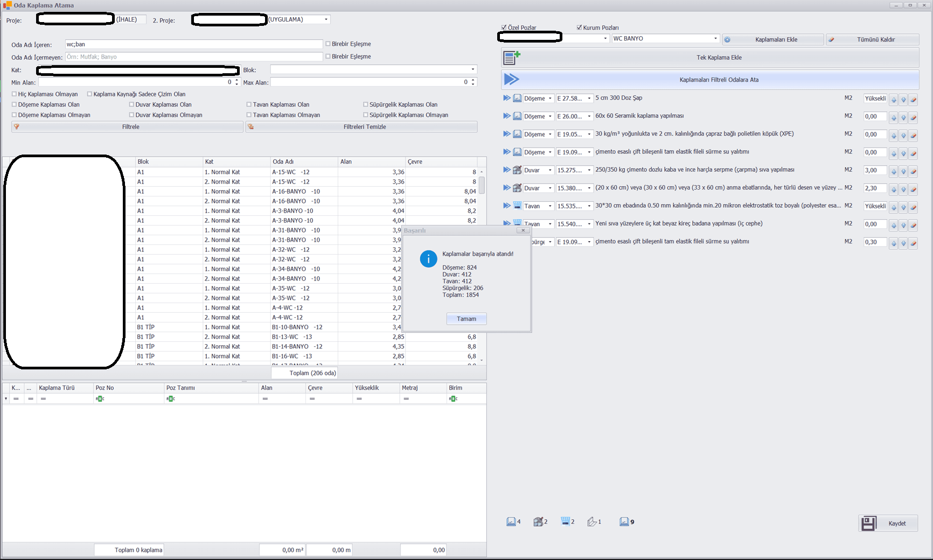Viewport: 933px width, 560px height.
Task: Click the Kaplama Türü column header
Action: 65,388
